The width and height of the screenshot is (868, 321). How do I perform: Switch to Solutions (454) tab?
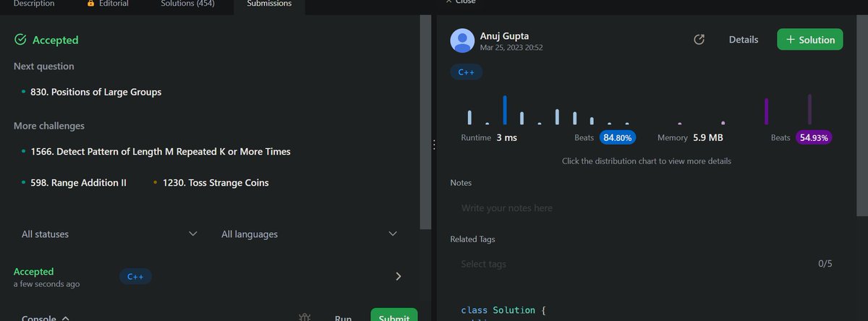click(x=187, y=4)
